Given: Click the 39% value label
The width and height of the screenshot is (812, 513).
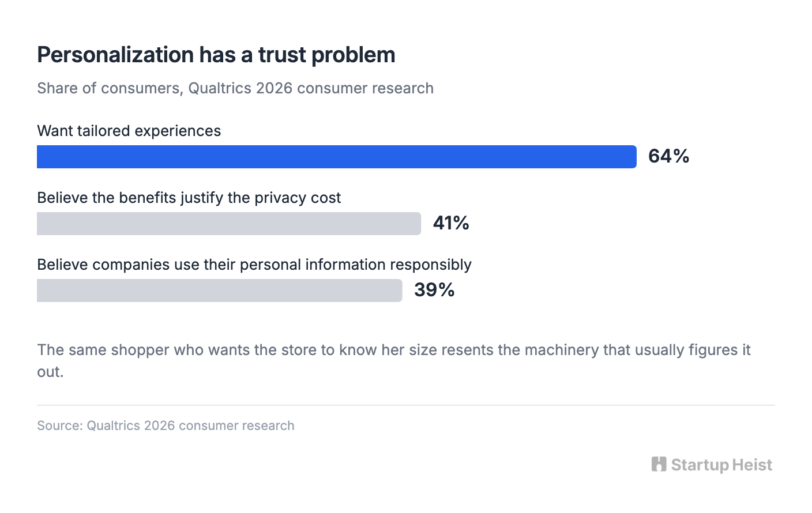Looking at the screenshot, I should 434,290.
